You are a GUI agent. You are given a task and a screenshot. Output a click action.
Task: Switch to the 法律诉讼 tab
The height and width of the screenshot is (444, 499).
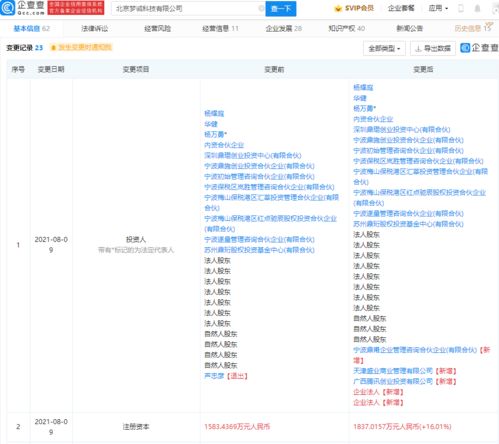click(x=95, y=29)
